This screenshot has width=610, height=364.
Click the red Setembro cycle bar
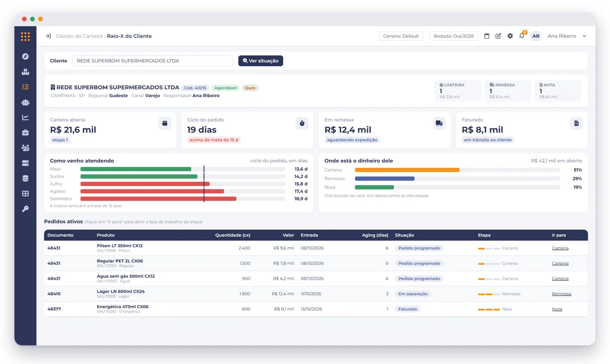point(158,199)
